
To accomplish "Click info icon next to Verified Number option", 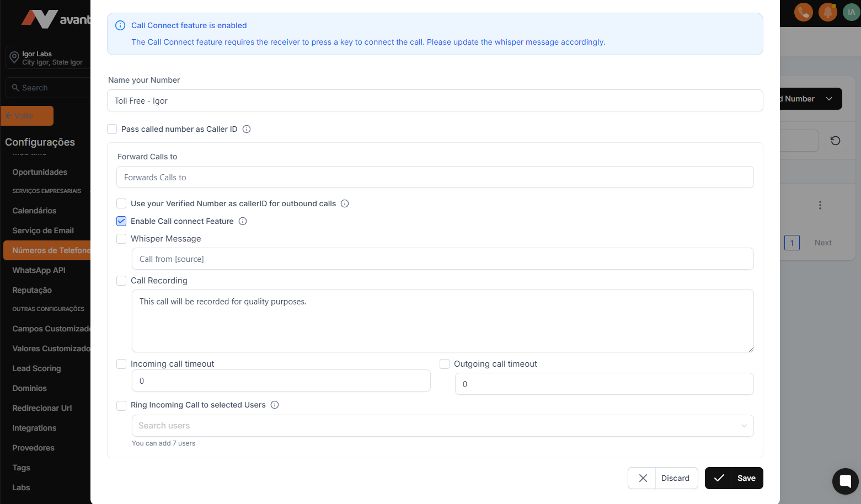I will 345,203.
